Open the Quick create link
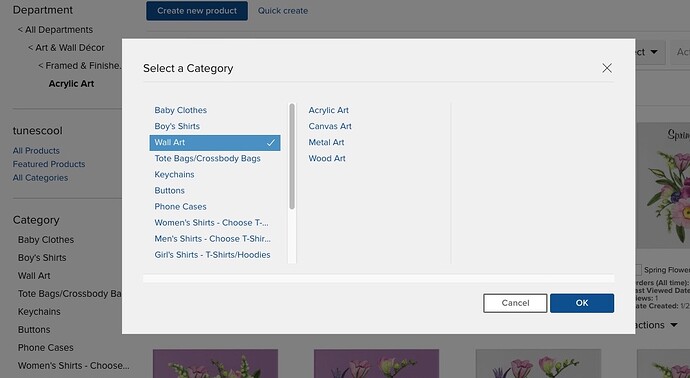 point(283,11)
